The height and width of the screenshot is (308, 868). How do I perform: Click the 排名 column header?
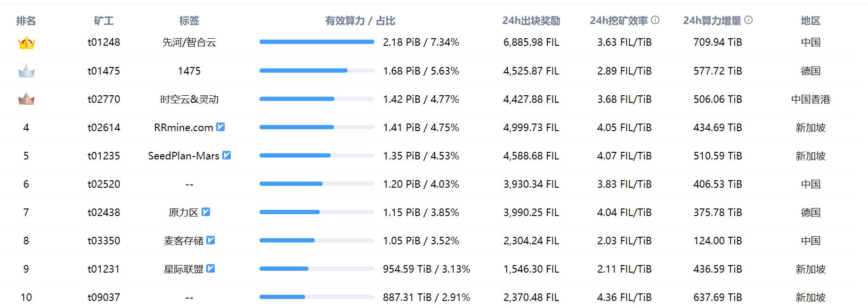26,20
